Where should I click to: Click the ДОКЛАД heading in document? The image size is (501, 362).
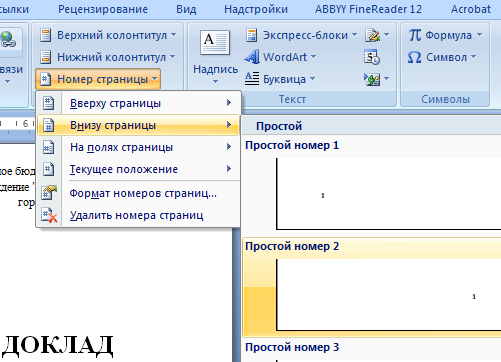tap(57, 345)
